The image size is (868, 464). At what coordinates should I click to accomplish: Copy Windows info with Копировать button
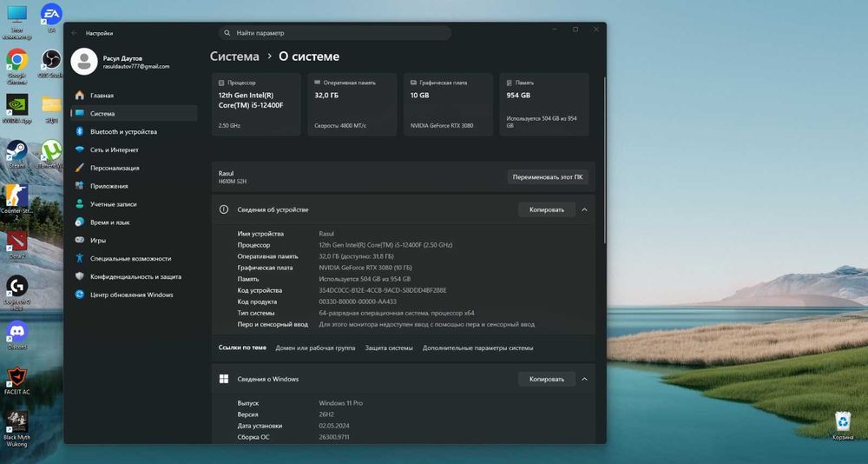click(546, 379)
